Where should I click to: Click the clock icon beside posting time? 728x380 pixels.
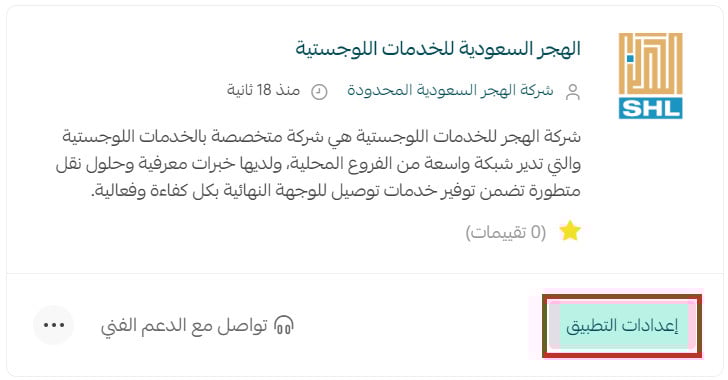(319, 92)
